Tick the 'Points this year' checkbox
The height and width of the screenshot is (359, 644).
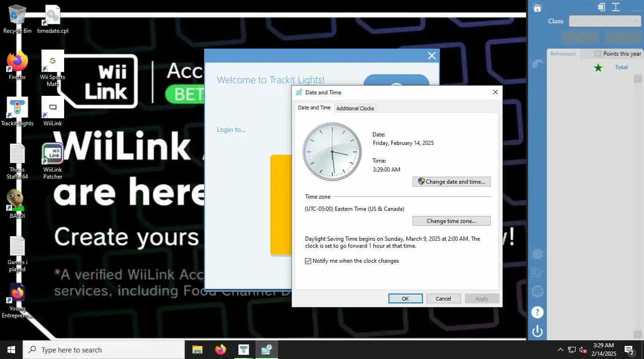598,54
